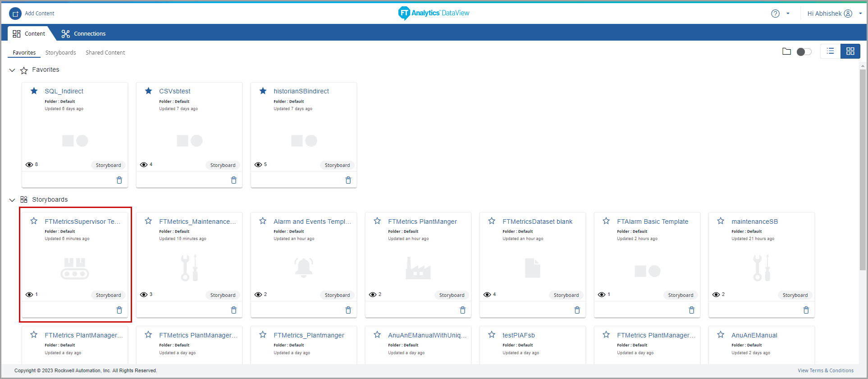Open the help question mark icon
This screenshot has height=379, width=868.
[x=775, y=14]
